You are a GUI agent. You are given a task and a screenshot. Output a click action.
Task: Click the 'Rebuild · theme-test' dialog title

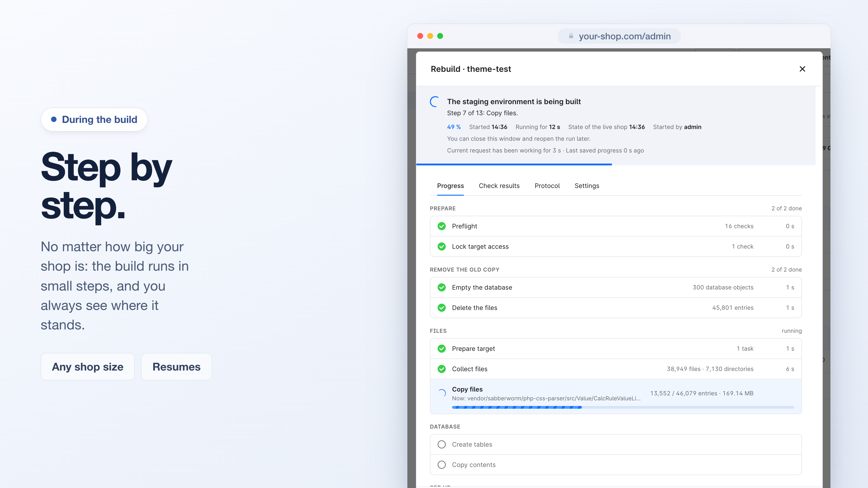click(471, 69)
